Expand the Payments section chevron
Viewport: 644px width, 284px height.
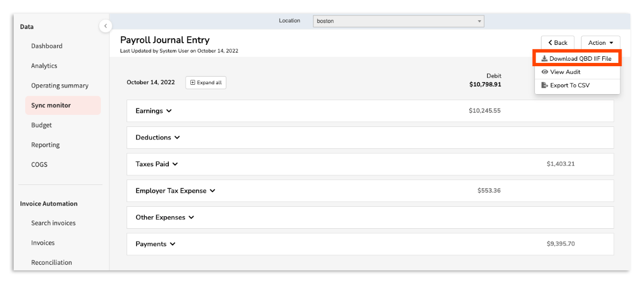[173, 244]
